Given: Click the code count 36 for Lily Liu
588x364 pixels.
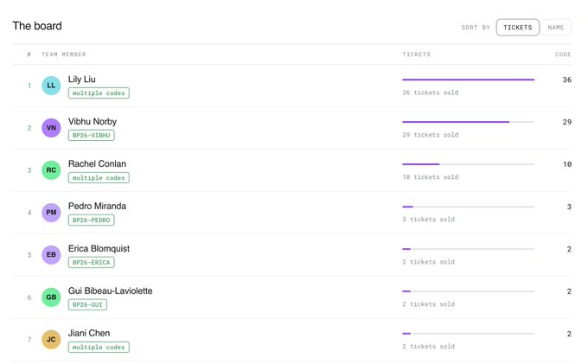Looking at the screenshot, I should click(567, 80).
